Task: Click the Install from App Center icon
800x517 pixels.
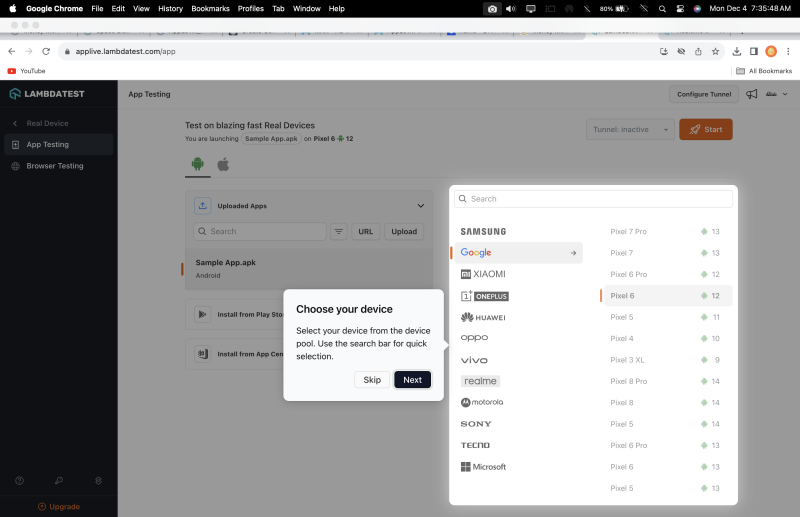Action: coord(203,354)
